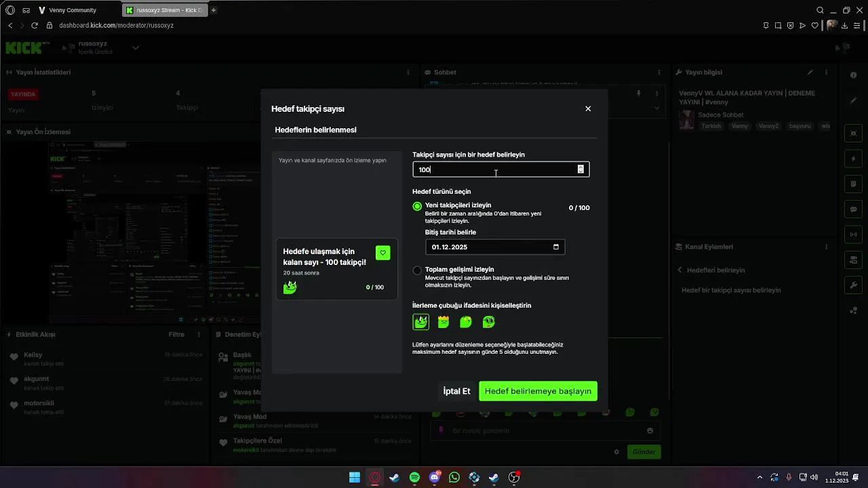Click the pin icon in browser toolbar
868x488 pixels.
click(766, 25)
